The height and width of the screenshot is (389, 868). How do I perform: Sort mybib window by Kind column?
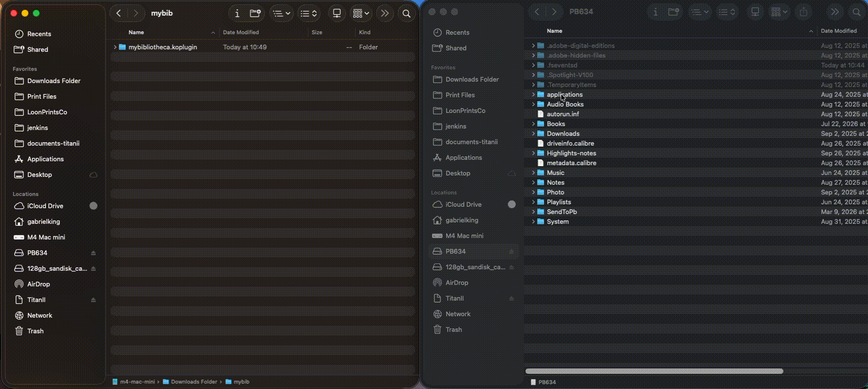click(x=365, y=32)
